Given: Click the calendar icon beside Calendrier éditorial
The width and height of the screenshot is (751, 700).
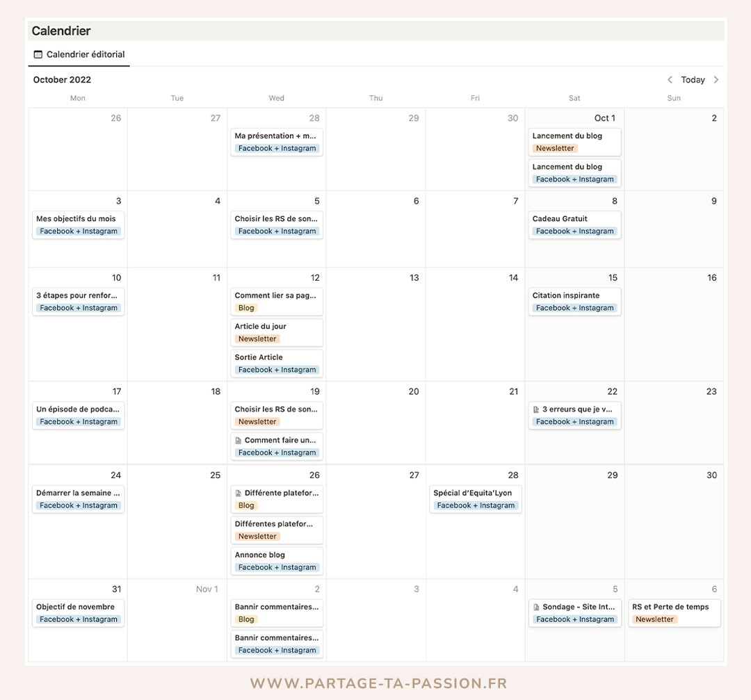Looking at the screenshot, I should pos(38,55).
